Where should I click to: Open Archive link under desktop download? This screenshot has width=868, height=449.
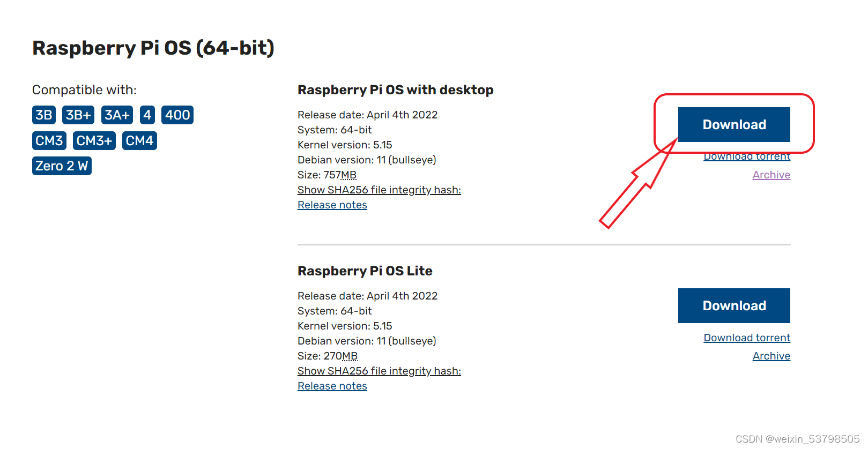(771, 175)
